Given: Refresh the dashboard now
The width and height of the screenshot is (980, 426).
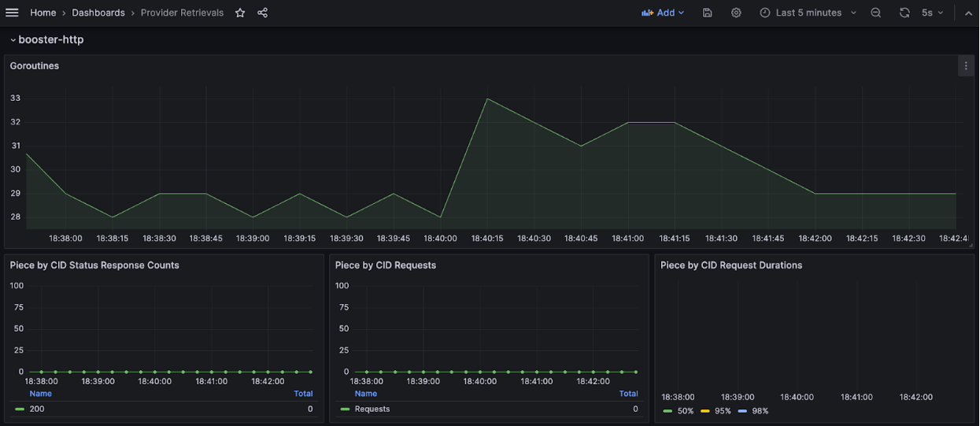Looking at the screenshot, I should [x=904, y=13].
